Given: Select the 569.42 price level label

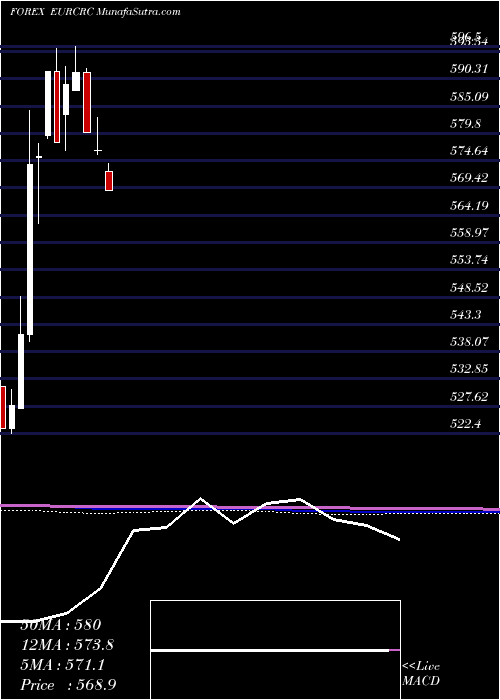Looking at the screenshot, I should [468, 178].
